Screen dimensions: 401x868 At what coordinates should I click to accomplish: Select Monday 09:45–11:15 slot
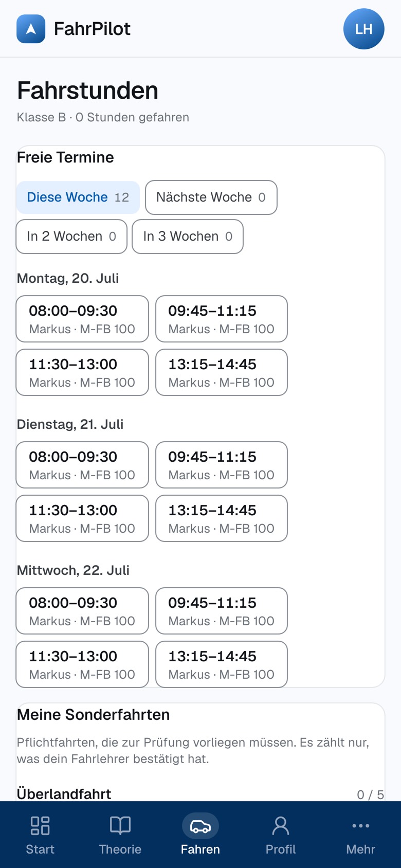click(x=222, y=319)
